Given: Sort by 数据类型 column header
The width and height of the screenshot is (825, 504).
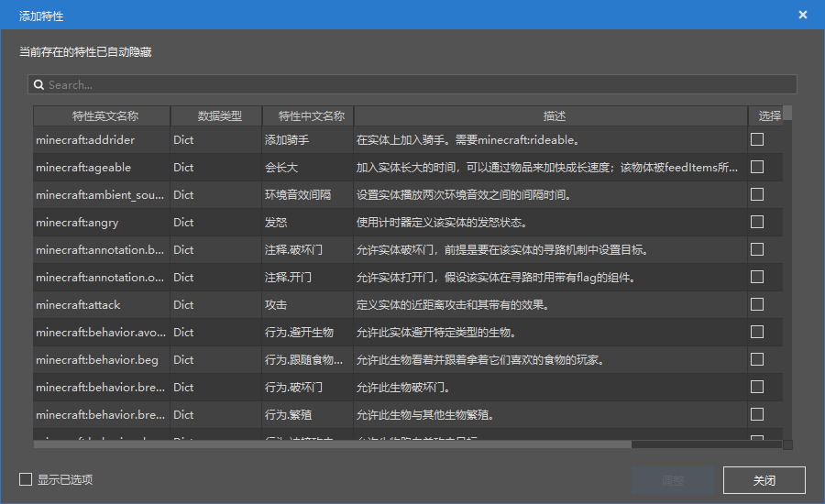Looking at the screenshot, I should pyautogui.click(x=215, y=115).
